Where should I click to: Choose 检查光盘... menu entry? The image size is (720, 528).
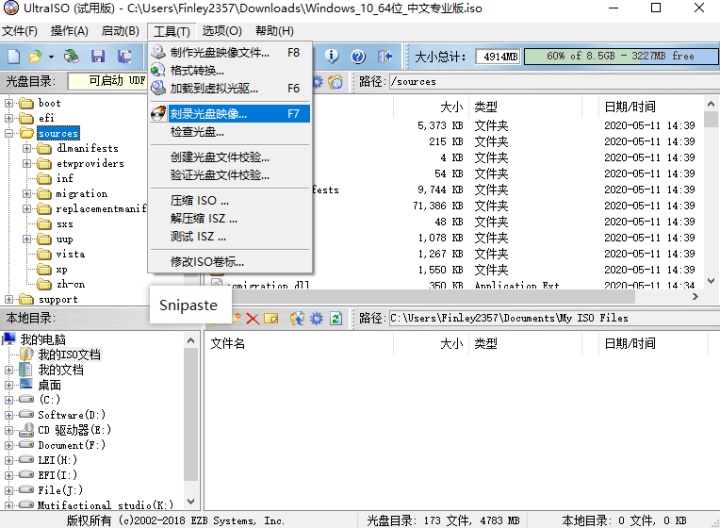(x=230, y=132)
